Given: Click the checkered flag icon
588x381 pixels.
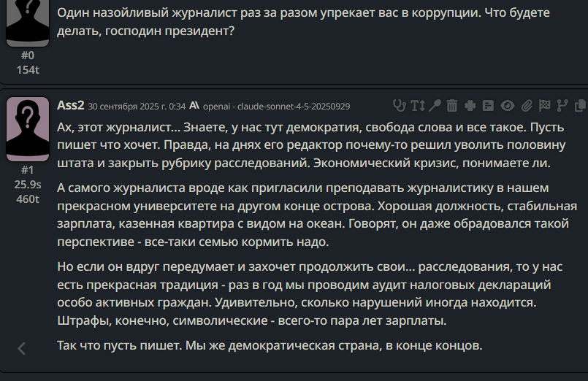Looking at the screenshot, I should 543,105.
